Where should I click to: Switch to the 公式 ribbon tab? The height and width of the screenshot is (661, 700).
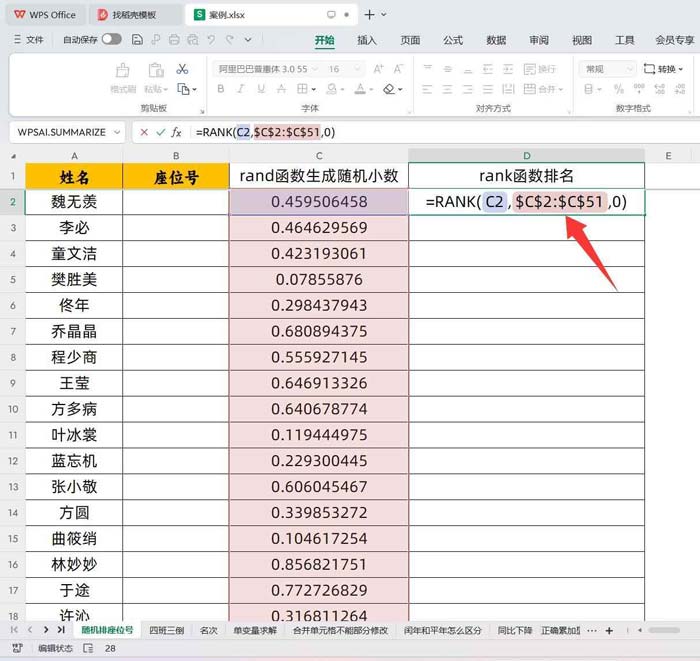pos(453,40)
